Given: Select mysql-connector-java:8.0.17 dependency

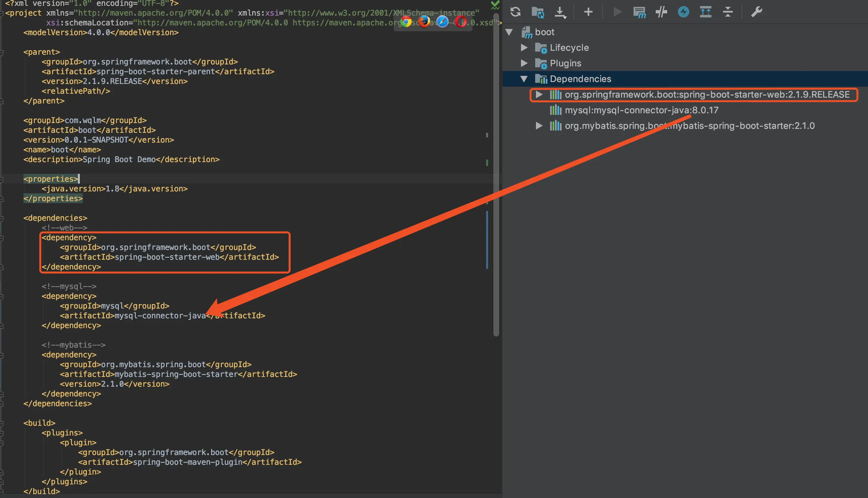Looking at the screenshot, I should (x=641, y=110).
